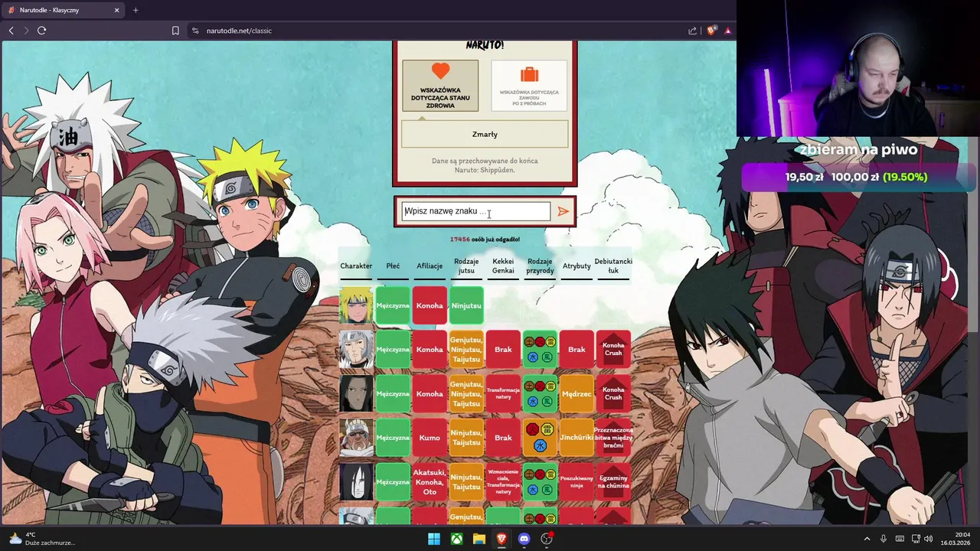Click the Rodzaje przyrody column header
The height and width of the screenshot is (551, 980).
tap(540, 266)
